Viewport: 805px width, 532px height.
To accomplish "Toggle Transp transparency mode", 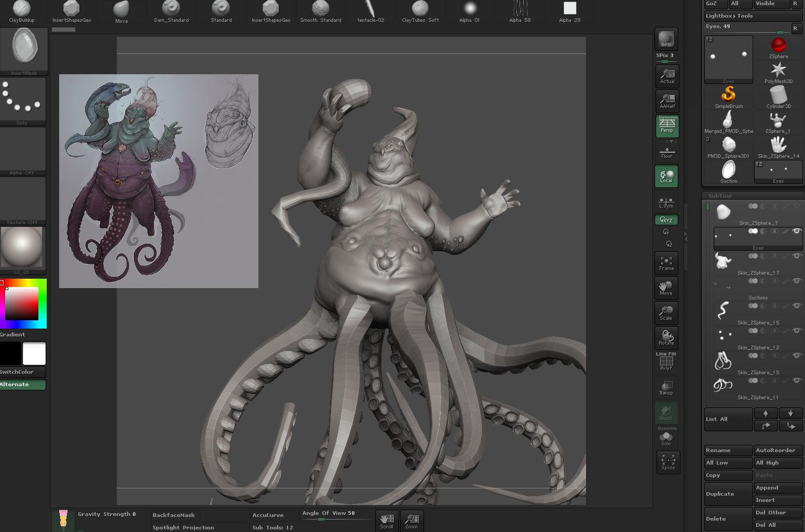I will (666, 387).
